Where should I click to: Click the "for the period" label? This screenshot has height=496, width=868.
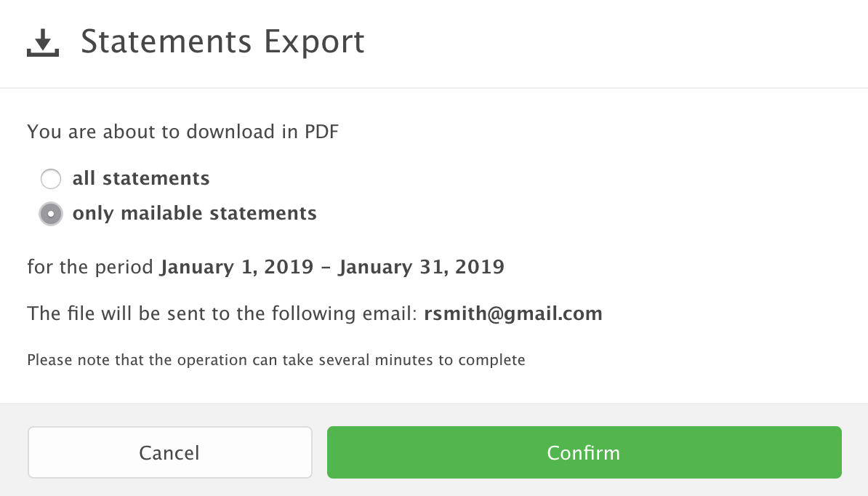click(90, 267)
